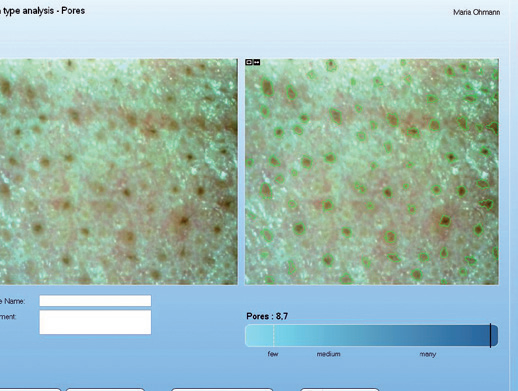Screen dimensions: 518x391
Task: Click inside the Comment text box
Action: (95, 322)
